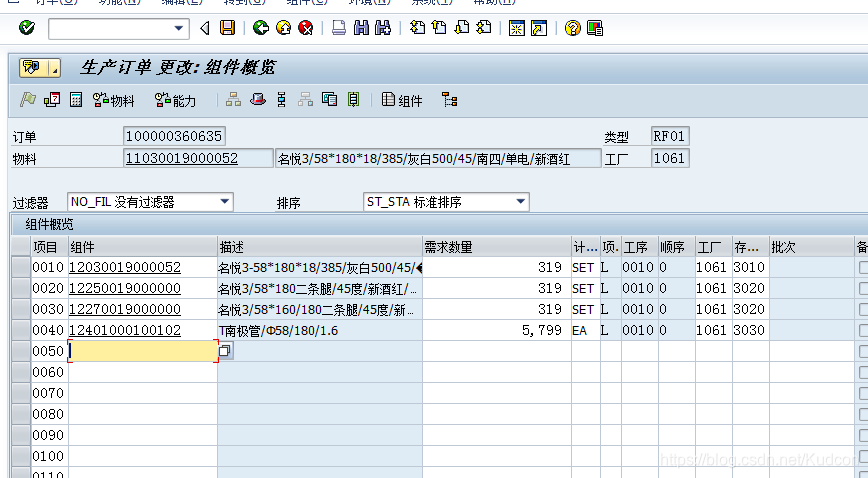Go to previous page icon

pyautogui.click(x=440, y=28)
